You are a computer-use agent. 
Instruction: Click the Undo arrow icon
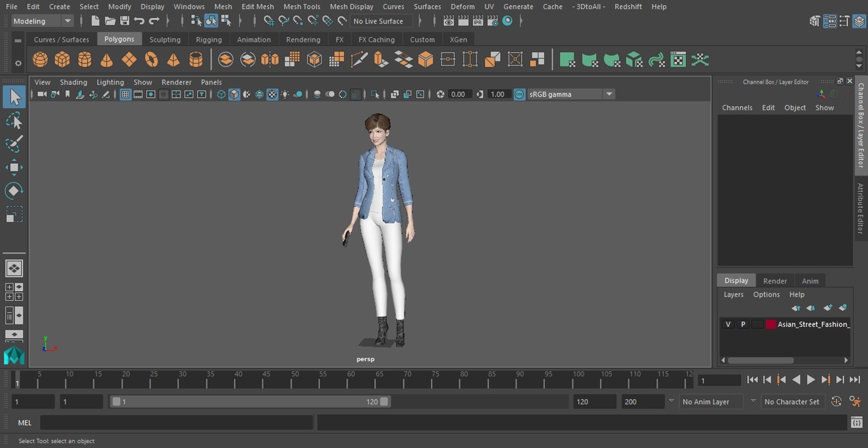(139, 21)
